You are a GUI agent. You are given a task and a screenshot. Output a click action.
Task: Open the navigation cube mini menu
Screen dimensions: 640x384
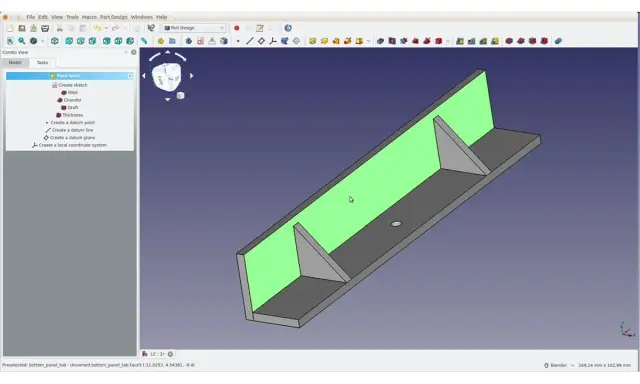coord(180,95)
